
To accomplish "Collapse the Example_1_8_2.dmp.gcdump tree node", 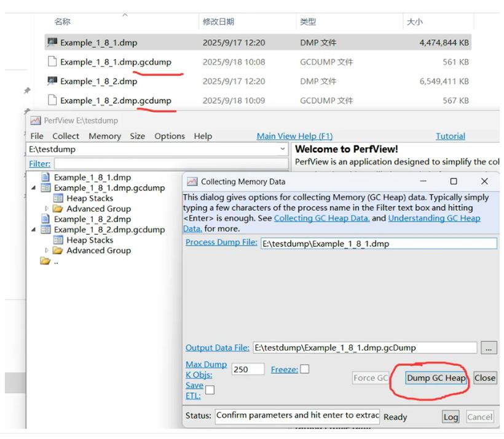I will pyautogui.click(x=33, y=230).
